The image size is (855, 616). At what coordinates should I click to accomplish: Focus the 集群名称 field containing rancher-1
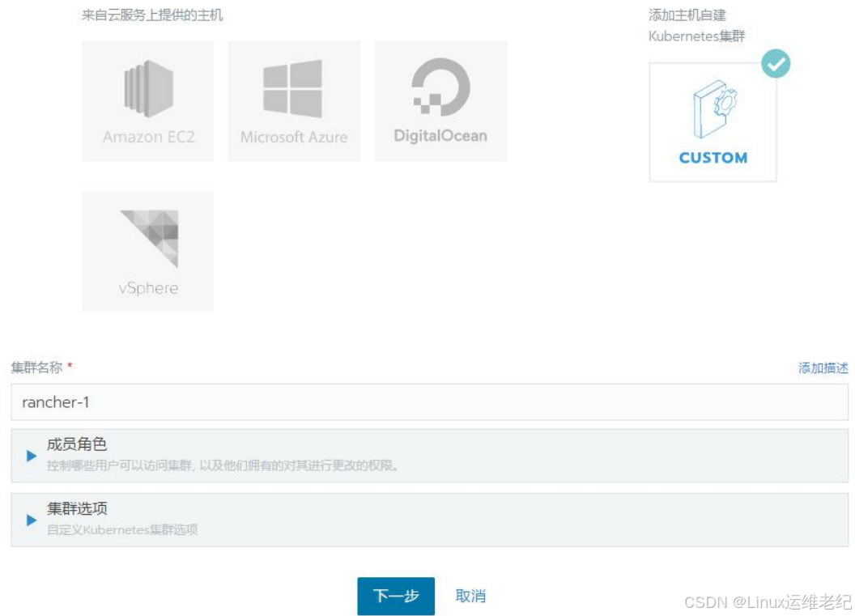(430, 402)
